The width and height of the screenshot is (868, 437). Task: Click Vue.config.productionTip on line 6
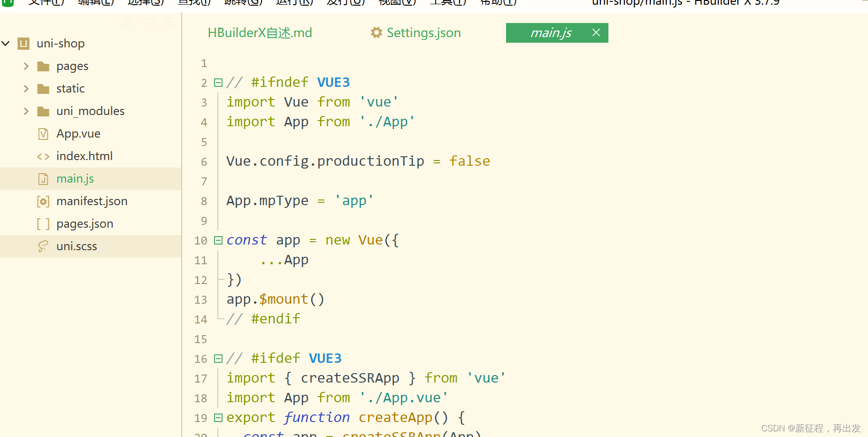click(x=325, y=161)
